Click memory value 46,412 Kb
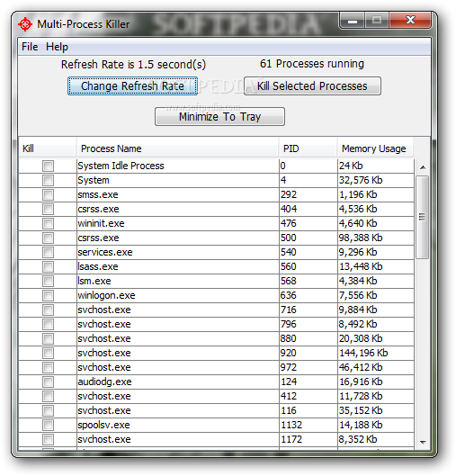 (x=361, y=367)
